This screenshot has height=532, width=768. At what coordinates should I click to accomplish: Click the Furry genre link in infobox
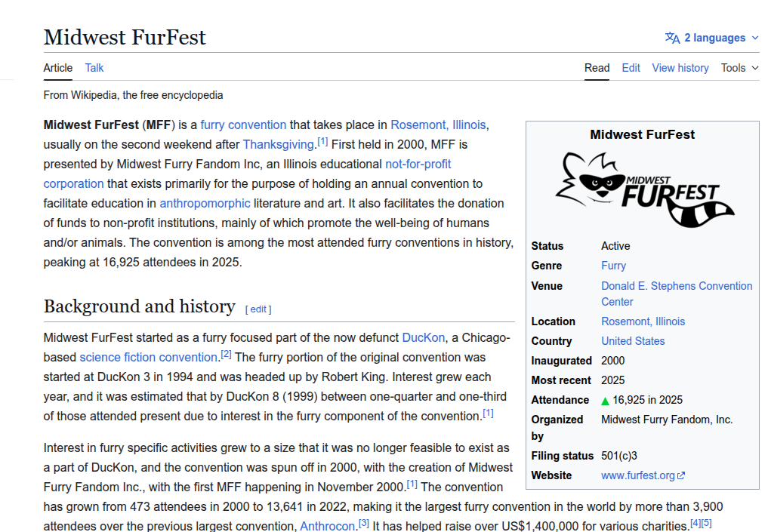(x=613, y=266)
